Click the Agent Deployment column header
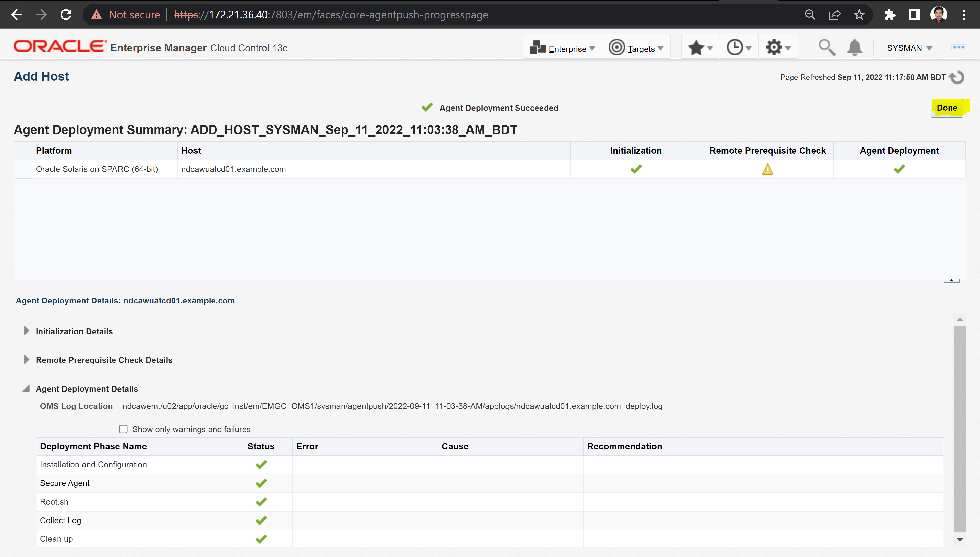 [899, 151]
